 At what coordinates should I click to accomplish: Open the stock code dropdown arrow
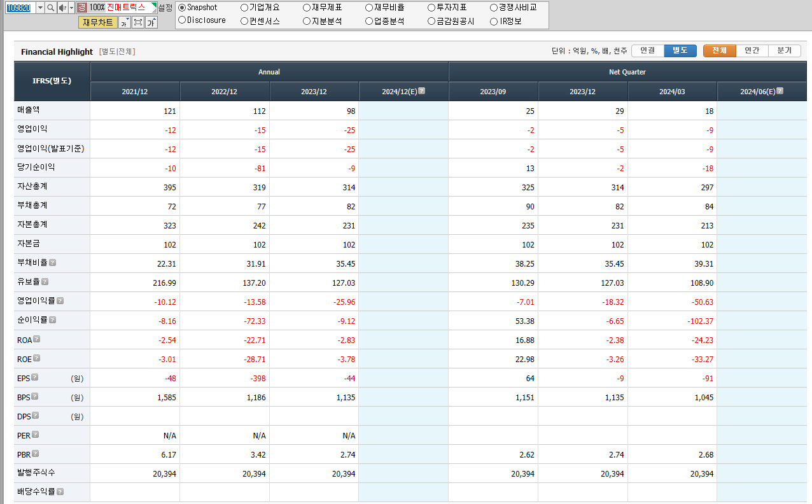click(x=40, y=8)
